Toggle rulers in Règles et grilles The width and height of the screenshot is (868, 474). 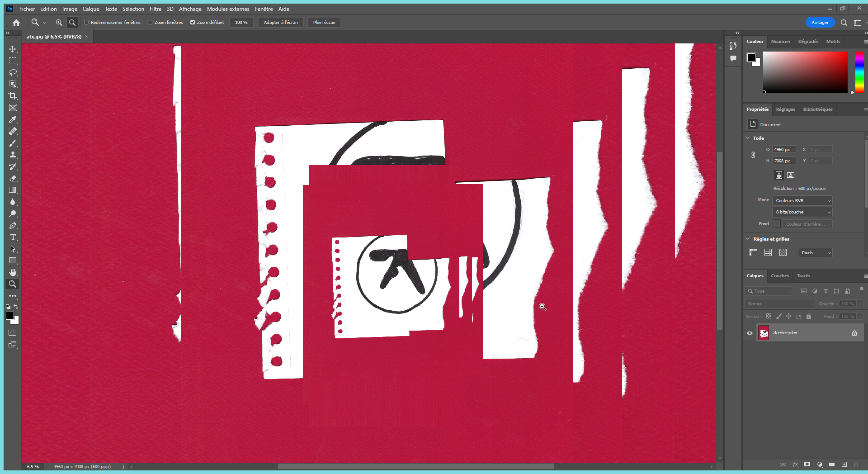753,253
